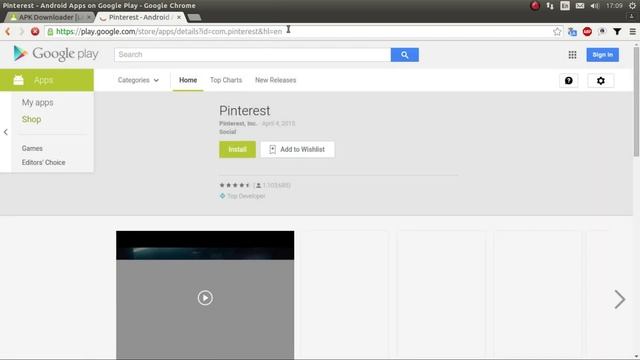Close the Pinterest browser tab

pyautogui.click(x=179, y=17)
